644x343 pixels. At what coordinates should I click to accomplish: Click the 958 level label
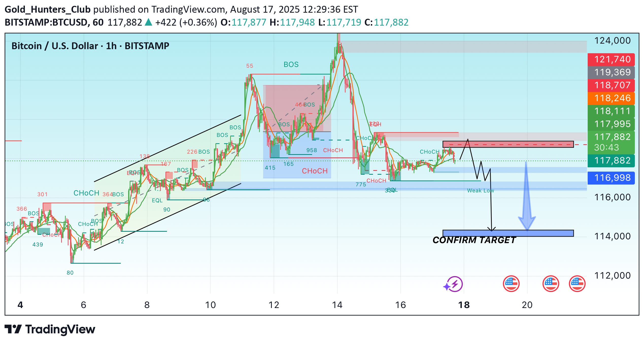312,150
